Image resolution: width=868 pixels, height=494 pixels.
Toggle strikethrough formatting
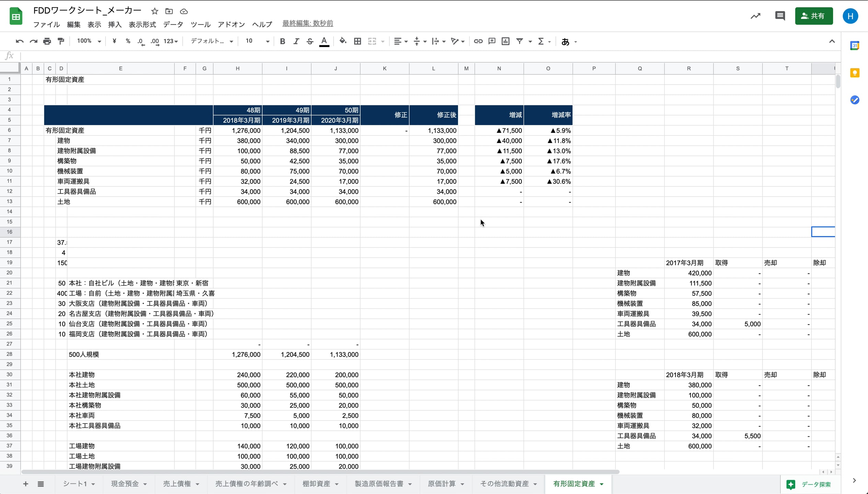pos(310,42)
